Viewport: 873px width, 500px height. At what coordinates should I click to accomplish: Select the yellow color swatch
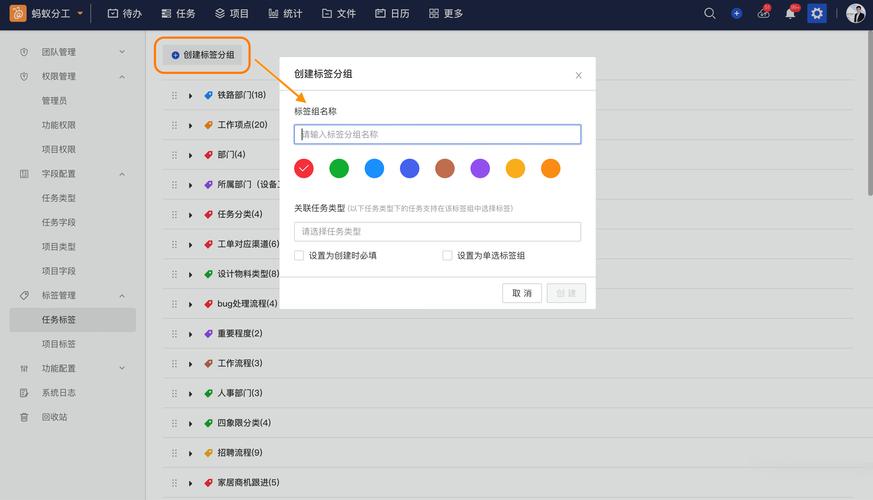pyautogui.click(x=515, y=168)
